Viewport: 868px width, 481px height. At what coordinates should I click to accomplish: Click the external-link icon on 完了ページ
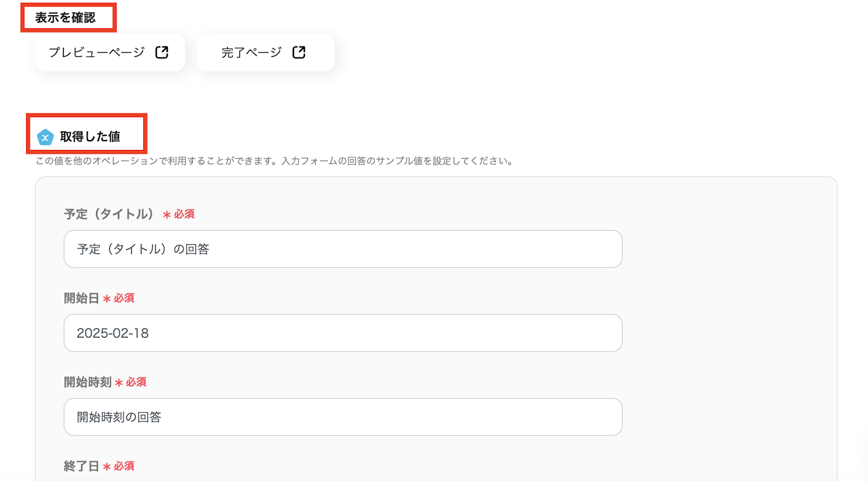(299, 52)
